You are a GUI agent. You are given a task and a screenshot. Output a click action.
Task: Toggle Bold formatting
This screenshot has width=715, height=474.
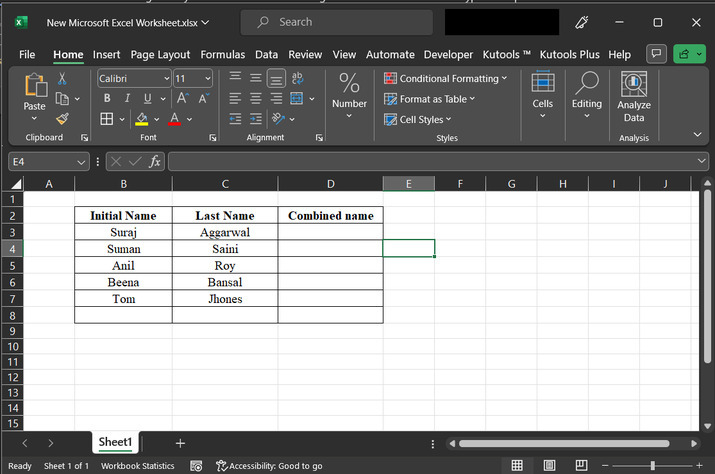click(107, 98)
